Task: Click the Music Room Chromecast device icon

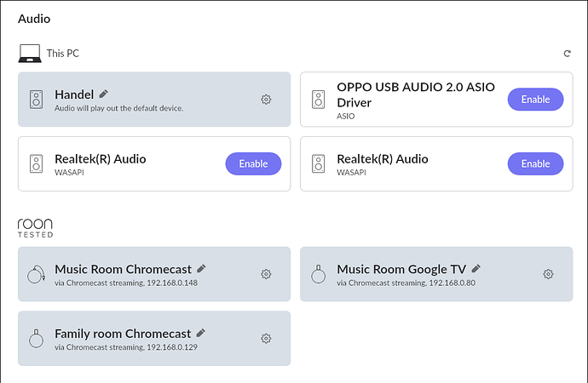Action: pyautogui.click(x=37, y=274)
